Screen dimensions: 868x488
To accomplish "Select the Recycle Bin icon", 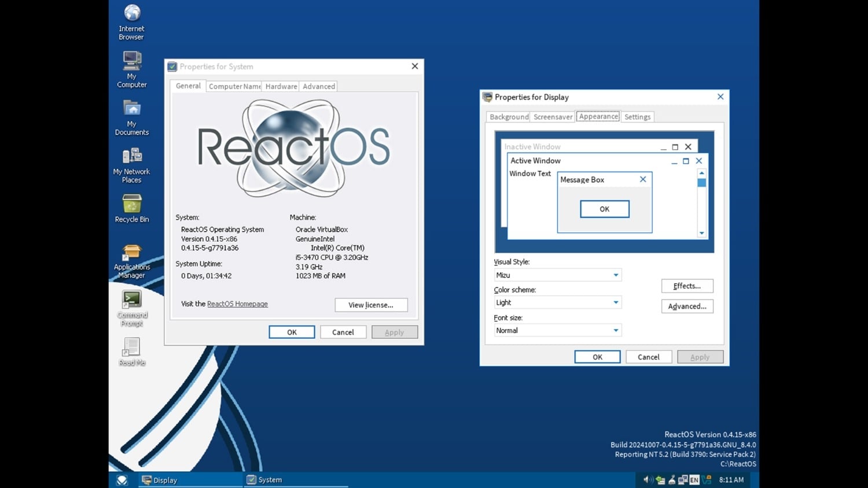I will [132, 209].
